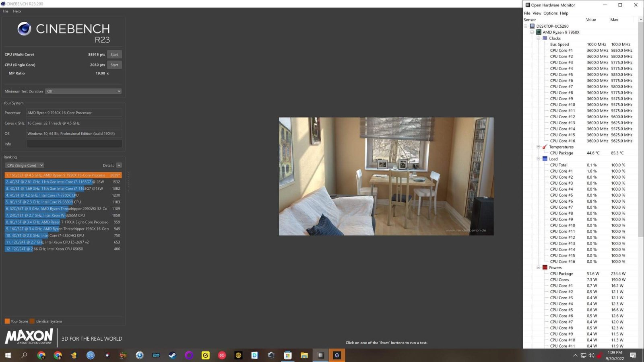Viewport: 644px width, 362px height.
Task: Switch to Open Hardware Monitor taskbar icon
Action: pos(320,355)
